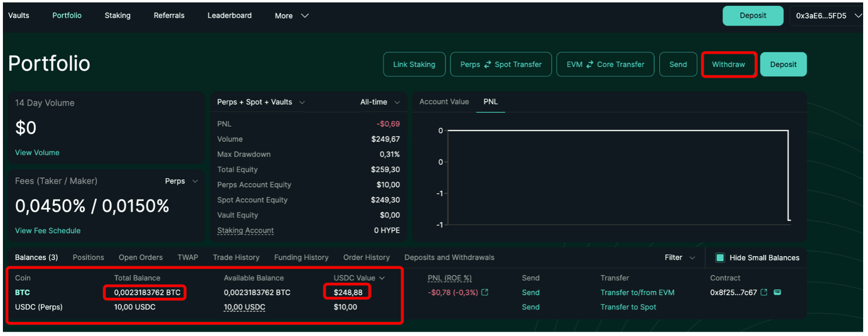Open the All-time period dropdown
The width and height of the screenshot is (868, 336).
coord(380,102)
